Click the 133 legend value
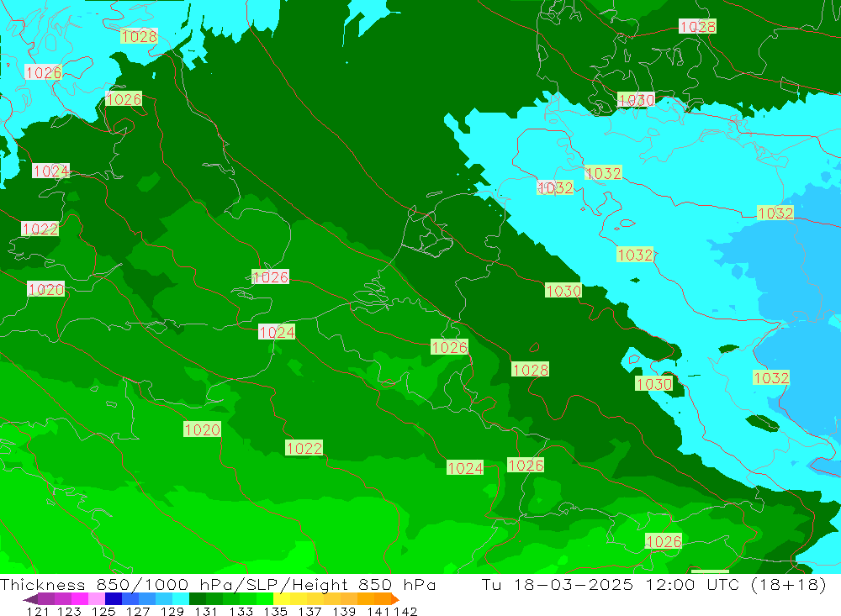The width and height of the screenshot is (841, 616). tap(241, 611)
